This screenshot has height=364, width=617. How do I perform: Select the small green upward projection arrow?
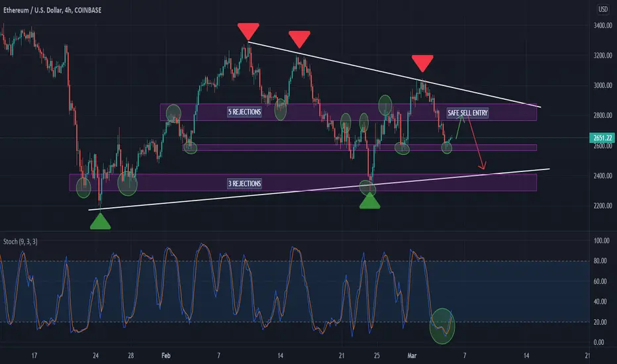click(x=460, y=126)
